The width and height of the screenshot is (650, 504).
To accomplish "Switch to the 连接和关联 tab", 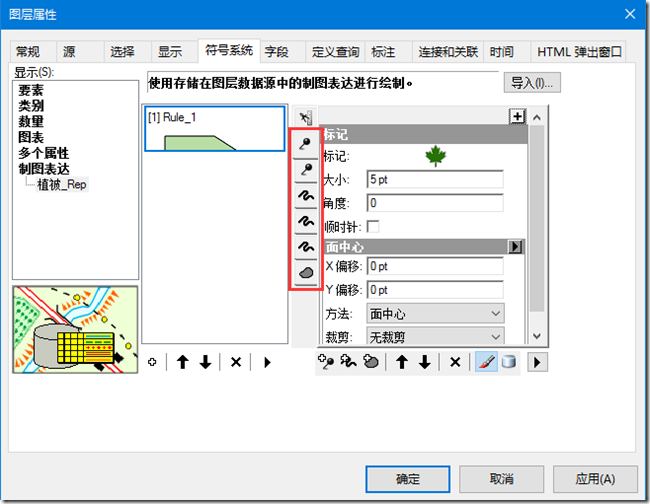I will pyautogui.click(x=448, y=52).
